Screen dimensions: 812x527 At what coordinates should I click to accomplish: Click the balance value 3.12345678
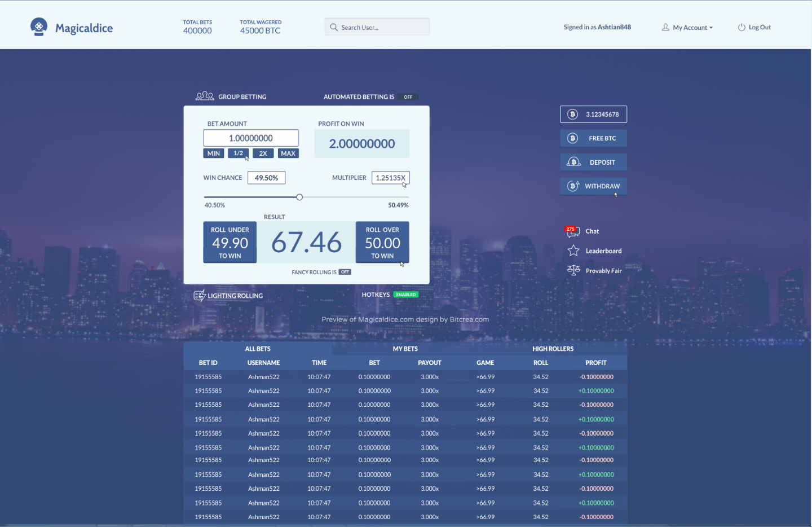click(x=602, y=115)
